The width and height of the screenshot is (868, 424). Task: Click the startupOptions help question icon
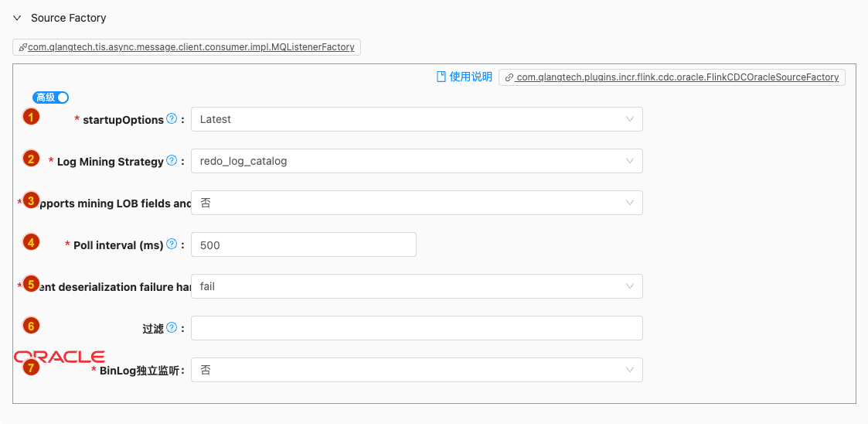tap(172, 119)
